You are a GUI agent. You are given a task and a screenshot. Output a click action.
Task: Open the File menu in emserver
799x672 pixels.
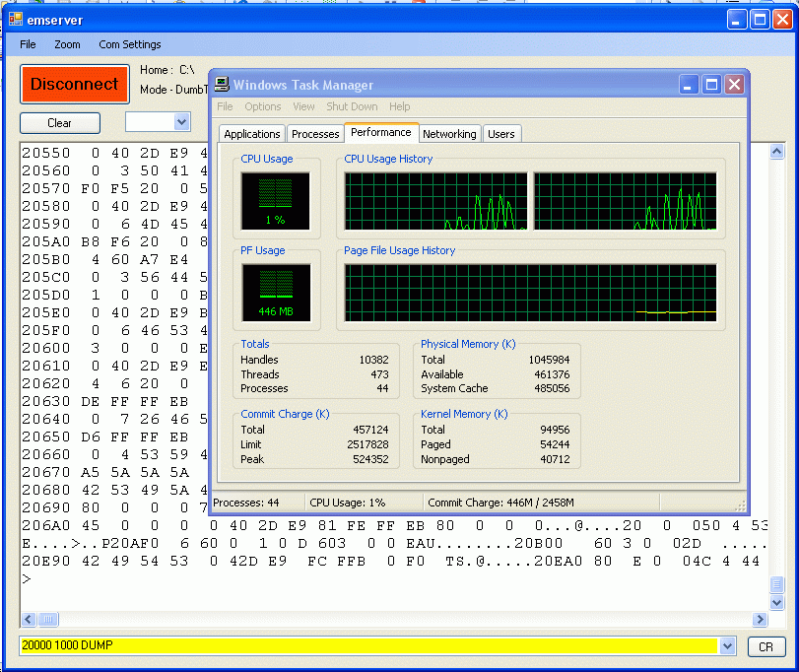click(x=28, y=44)
